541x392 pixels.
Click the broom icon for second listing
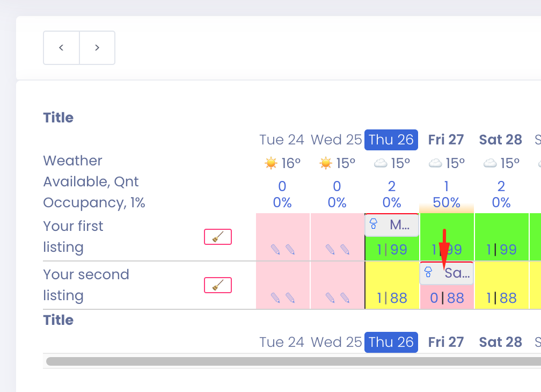[x=217, y=285]
